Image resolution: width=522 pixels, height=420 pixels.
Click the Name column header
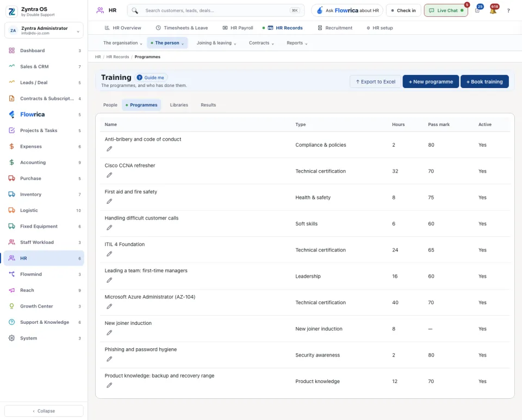(111, 124)
